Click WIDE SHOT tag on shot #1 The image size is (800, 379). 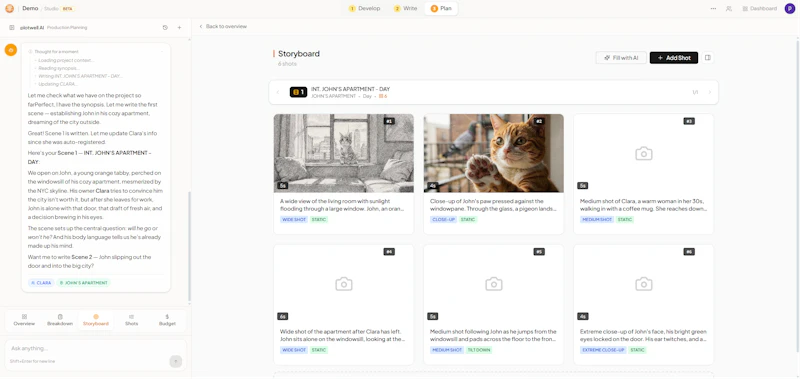pos(294,220)
